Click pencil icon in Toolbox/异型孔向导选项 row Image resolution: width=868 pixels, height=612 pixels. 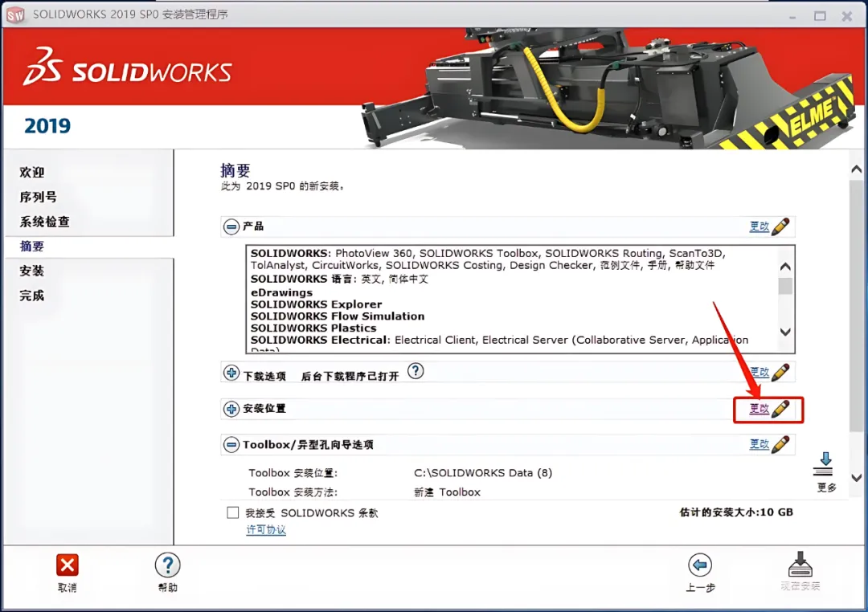click(x=780, y=444)
